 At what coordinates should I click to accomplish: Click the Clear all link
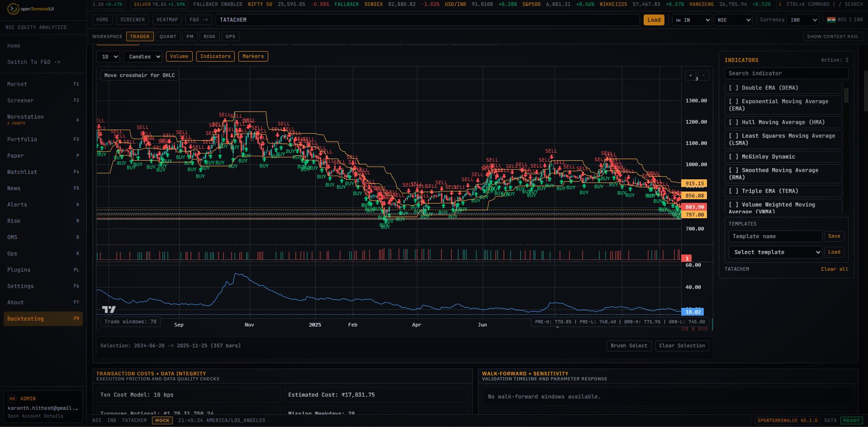(835, 269)
